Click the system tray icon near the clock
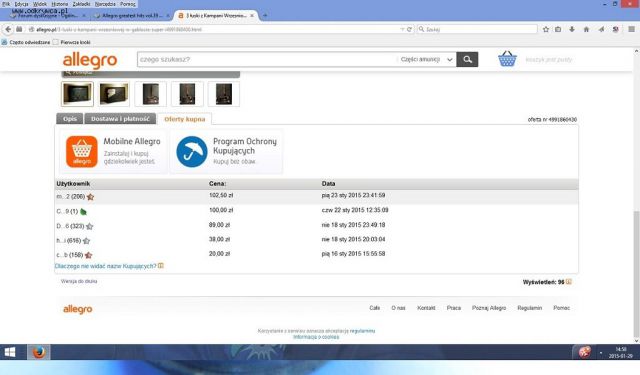The height and width of the screenshot is (375, 640). (584, 352)
